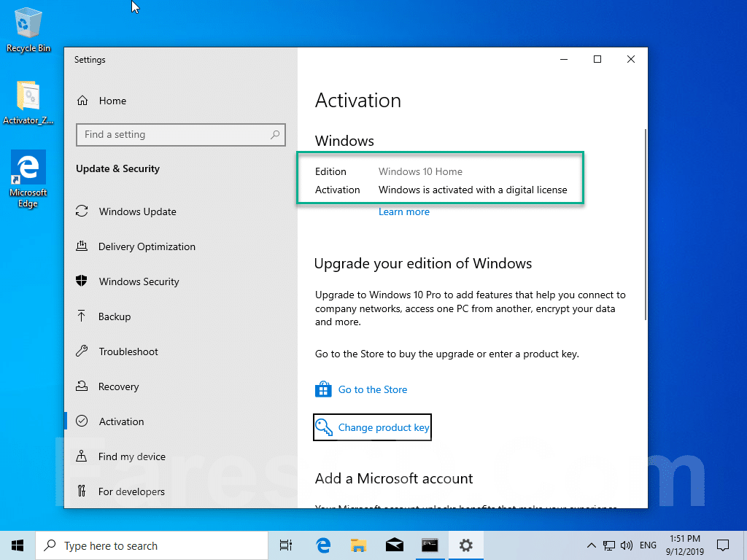This screenshot has width=747, height=560.
Task: Follow the Learn more link
Action: pos(404,212)
